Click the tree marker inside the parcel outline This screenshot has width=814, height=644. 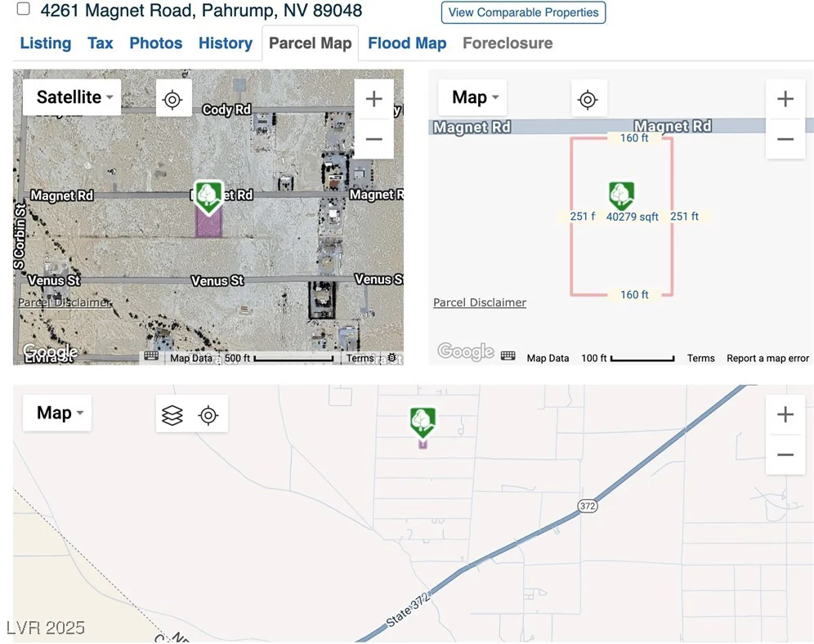(x=621, y=195)
